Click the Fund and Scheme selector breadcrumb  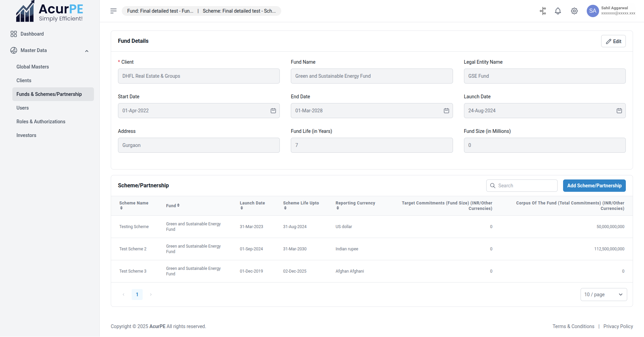coord(201,11)
